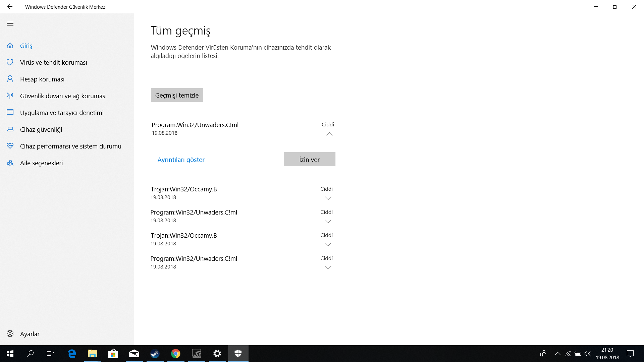This screenshot has width=644, height=362.
Task: Collapse the first Unwaders.C!ml threat entry
Action: click(329, 134)
